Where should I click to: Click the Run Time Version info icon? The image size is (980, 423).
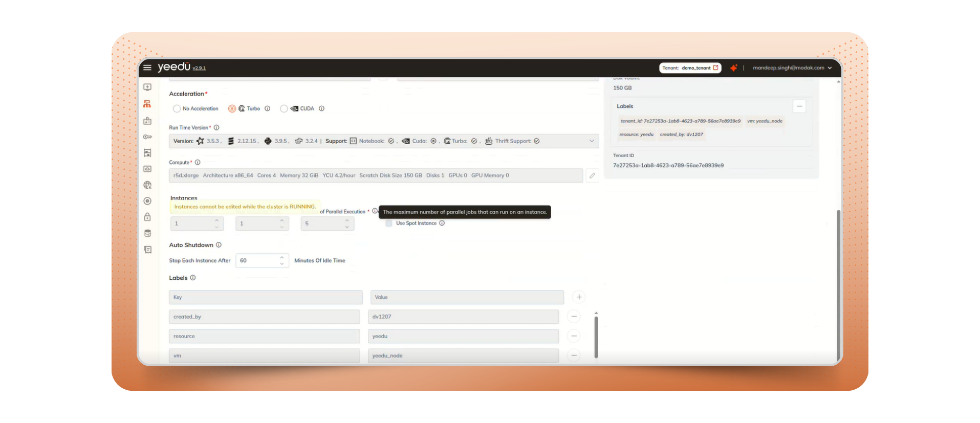pyautogui.click(x=216, y=128)
